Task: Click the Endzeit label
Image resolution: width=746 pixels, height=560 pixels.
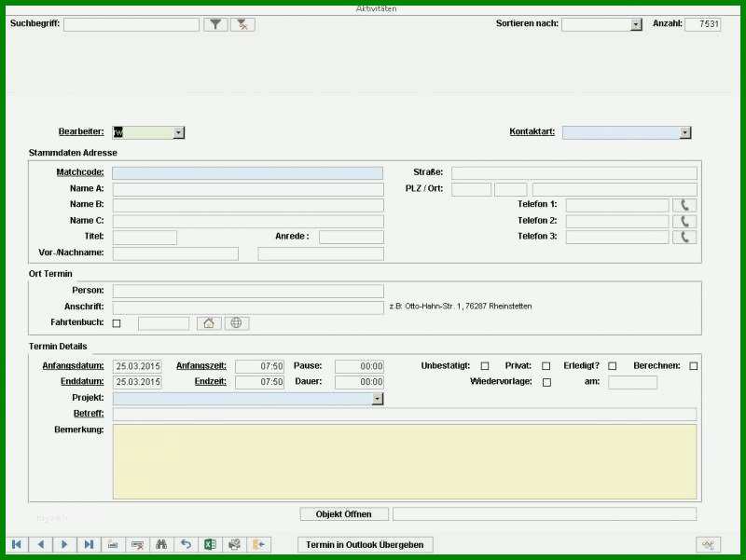Action: click(x=211, y=381)
